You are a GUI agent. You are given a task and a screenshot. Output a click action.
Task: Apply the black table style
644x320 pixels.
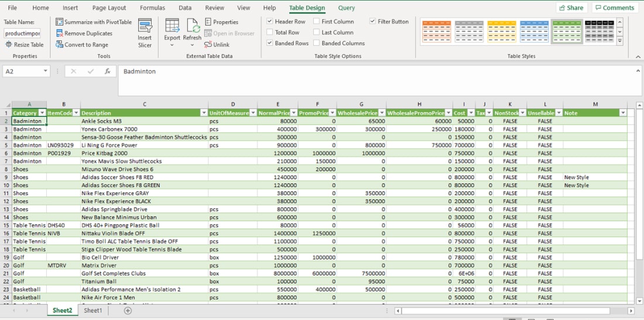pos(600,31)
